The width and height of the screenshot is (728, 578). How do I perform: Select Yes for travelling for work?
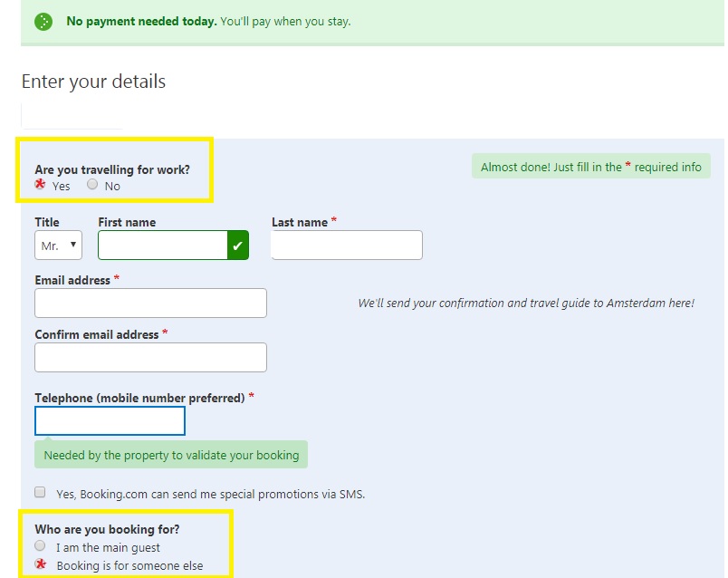coord(41,185)
